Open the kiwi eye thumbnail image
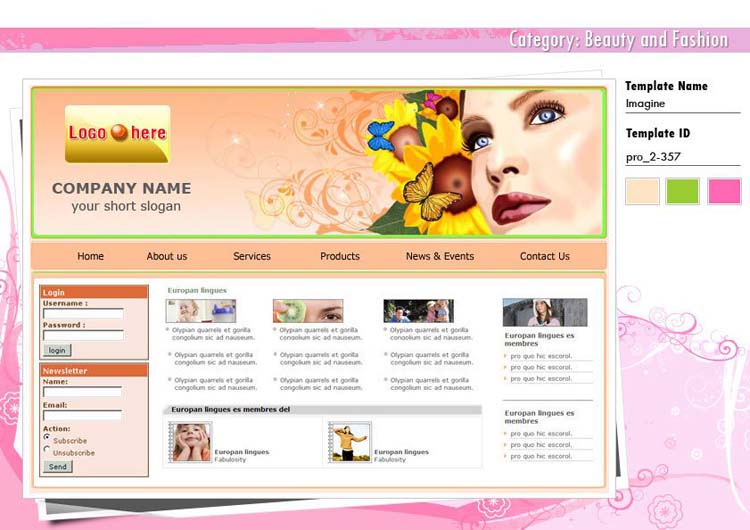 tap(308, 311)
